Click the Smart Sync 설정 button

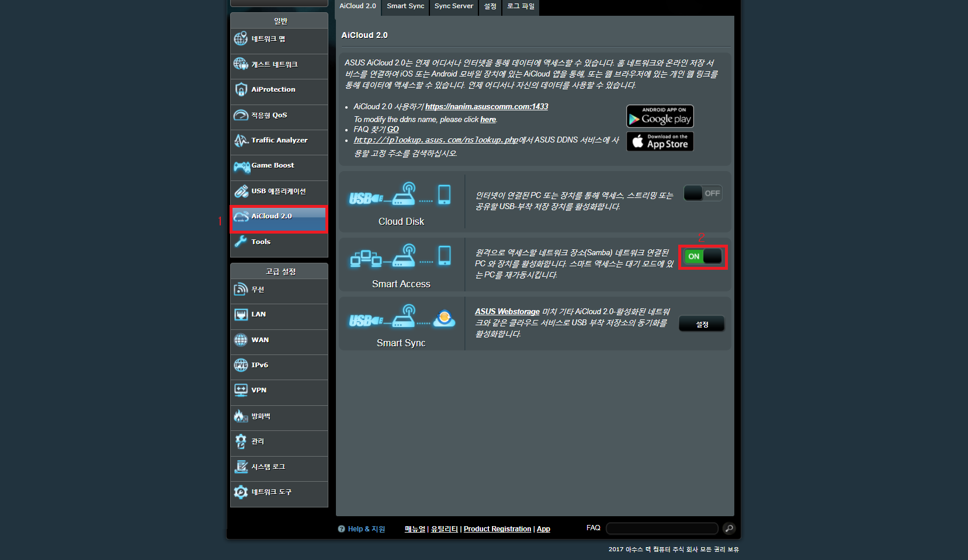coord(702,324)
